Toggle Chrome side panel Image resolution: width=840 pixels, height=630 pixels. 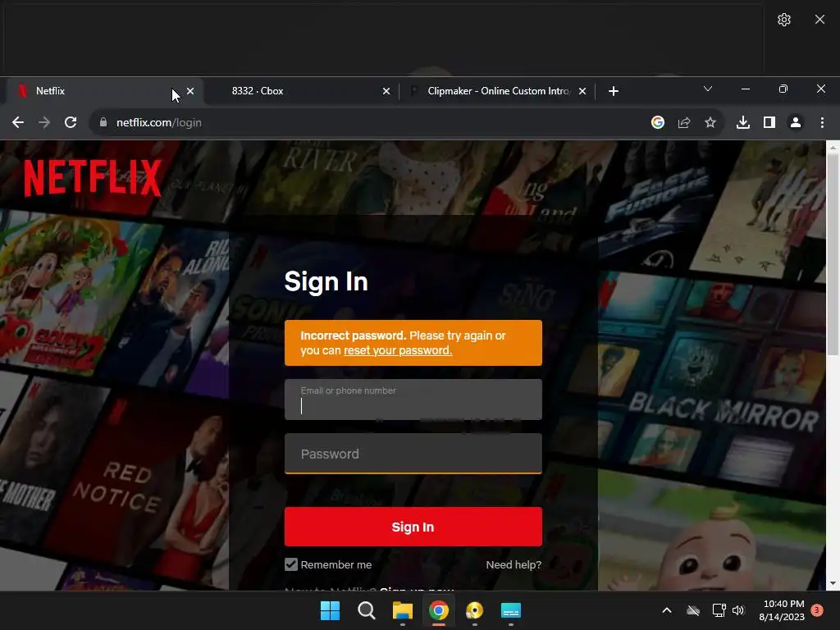coord(769,122)
